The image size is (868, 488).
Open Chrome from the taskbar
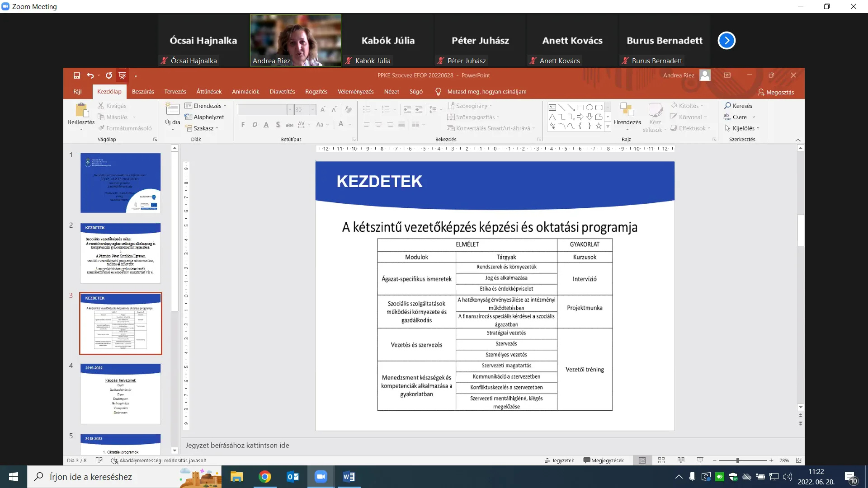264,477
